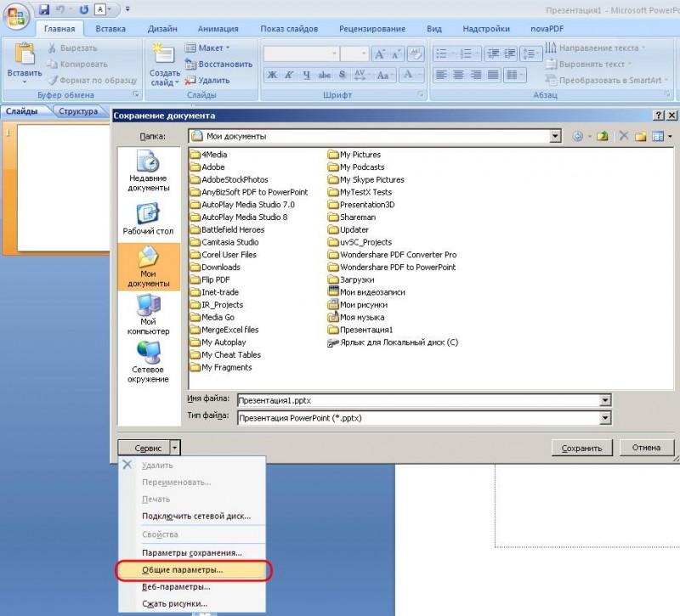Open the font size dropdown in ribbon
Screen dimensions: 680x616
tap(364, 54)
